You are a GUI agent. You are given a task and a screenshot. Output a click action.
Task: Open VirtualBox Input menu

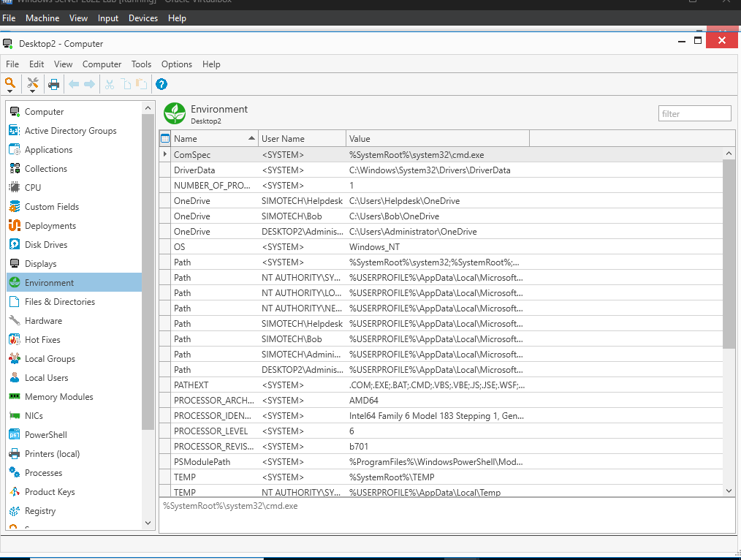click(x=107, y=18)
